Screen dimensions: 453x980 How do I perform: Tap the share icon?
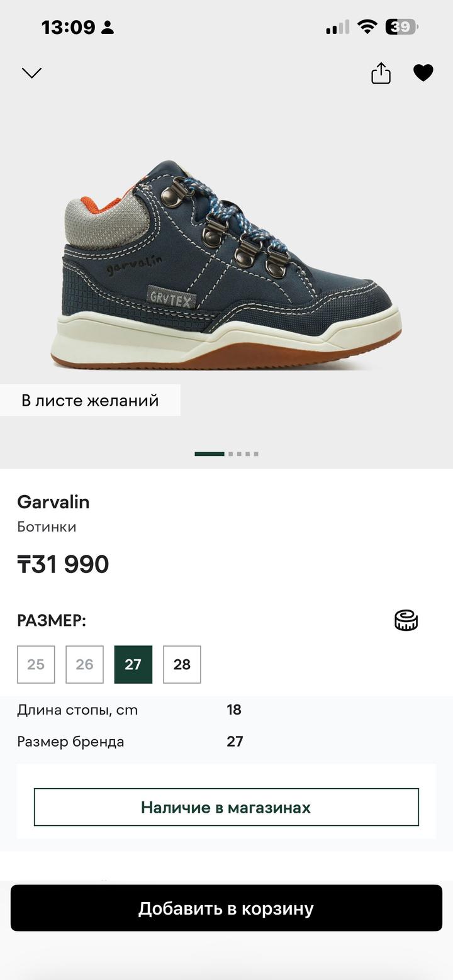pyautogui.click(x=381, y=73)
